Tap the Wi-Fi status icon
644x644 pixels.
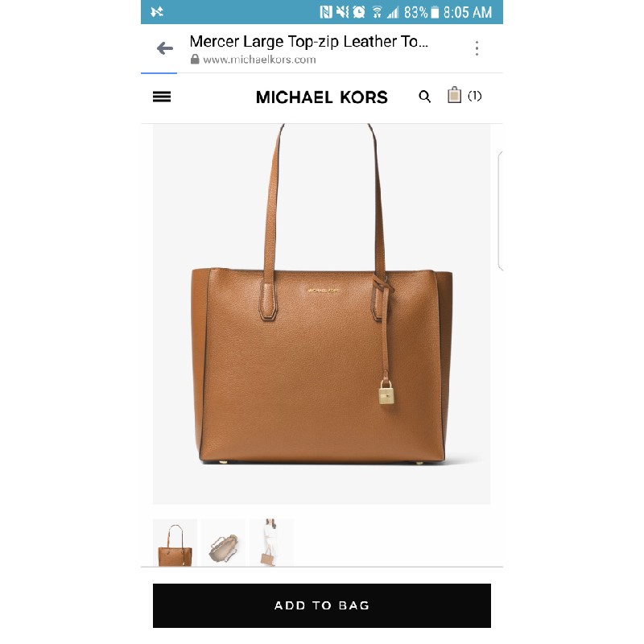coord(377,12)
